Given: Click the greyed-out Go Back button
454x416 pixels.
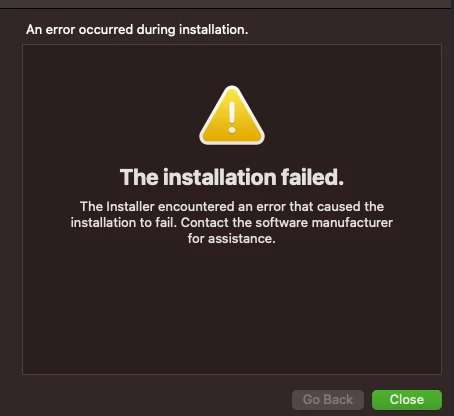Looking at the screenshot, I should point(328,400).
